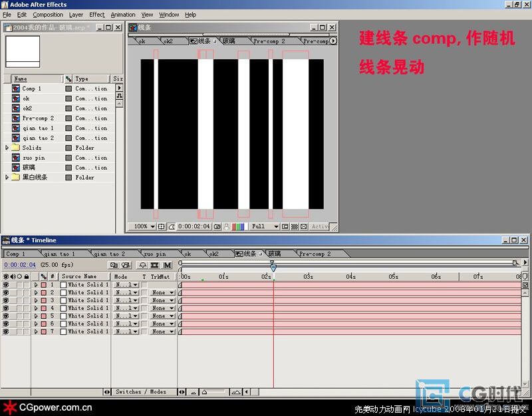The width and height of the screenshot is (532, 416).
Task: Open blend Mode dropdown for layer 1
Action: click(126, 285)
